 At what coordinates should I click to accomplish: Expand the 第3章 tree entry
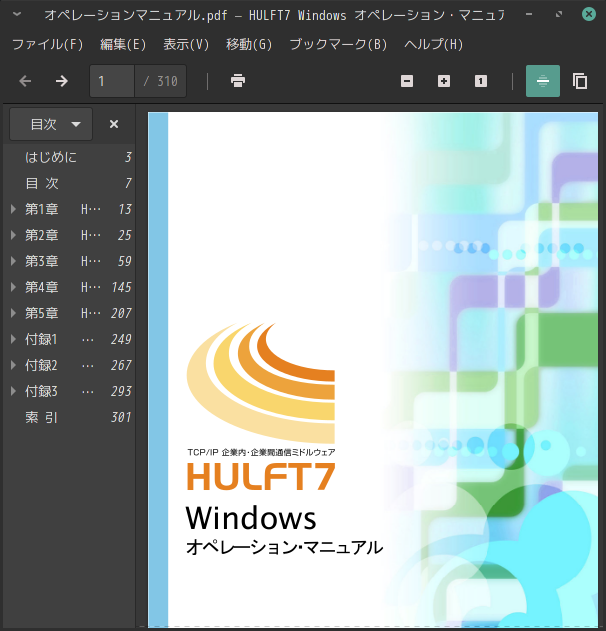pyautogui.click(x=13, y=261)
